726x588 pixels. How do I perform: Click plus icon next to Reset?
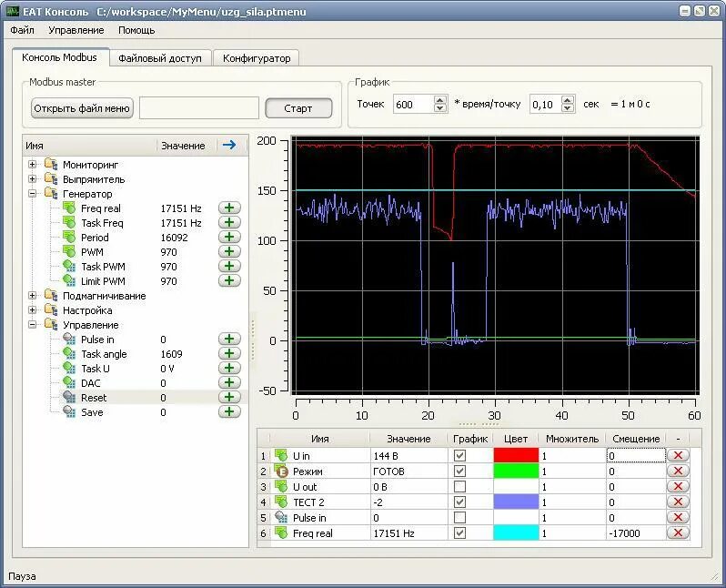pos(229,397)
